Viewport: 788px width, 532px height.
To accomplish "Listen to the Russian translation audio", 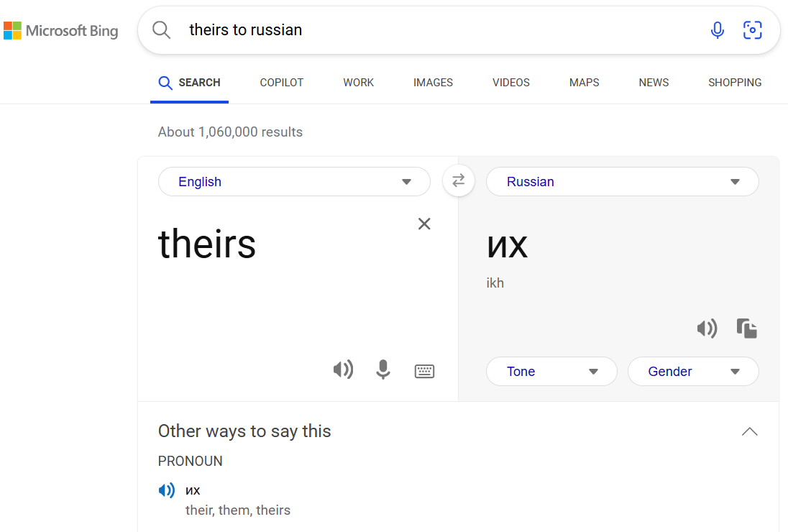I will coord(707,329).
